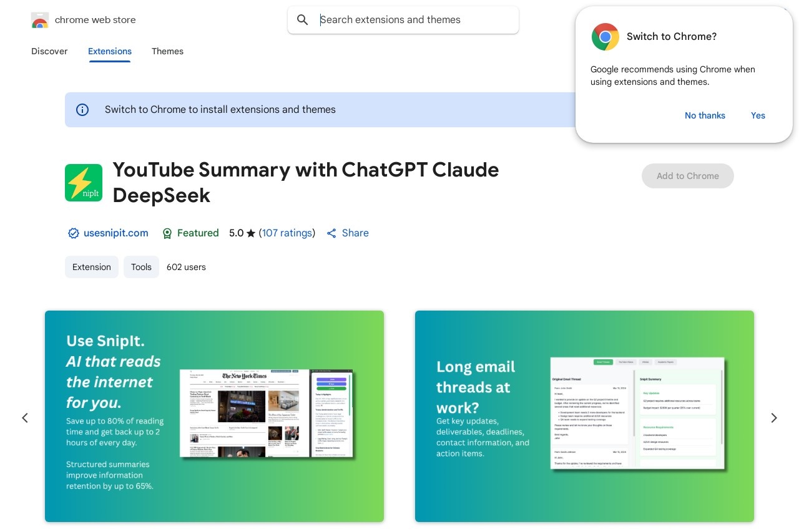Show the next screenshot with right arrow
This screenshot has height=532, width=799.
coord(774,418)
